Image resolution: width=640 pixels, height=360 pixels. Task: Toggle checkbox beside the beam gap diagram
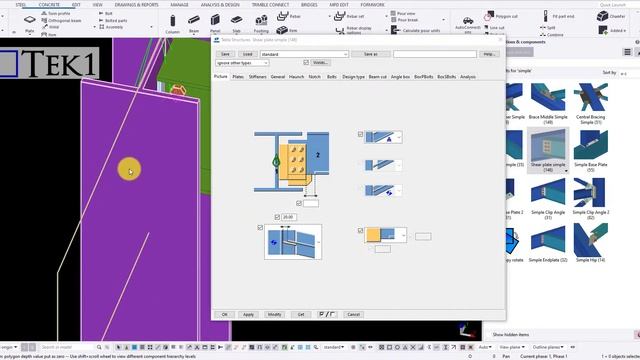pyautogui.click(x=260, y=227)
